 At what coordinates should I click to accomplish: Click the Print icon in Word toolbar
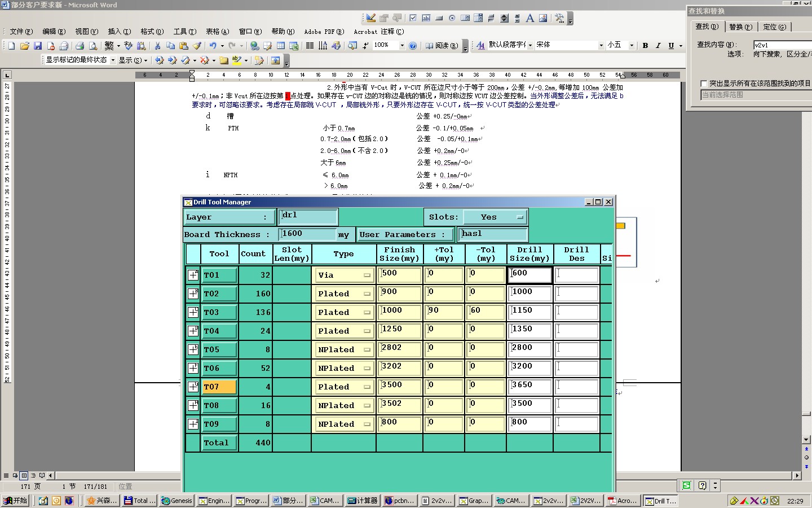[80, 46]
